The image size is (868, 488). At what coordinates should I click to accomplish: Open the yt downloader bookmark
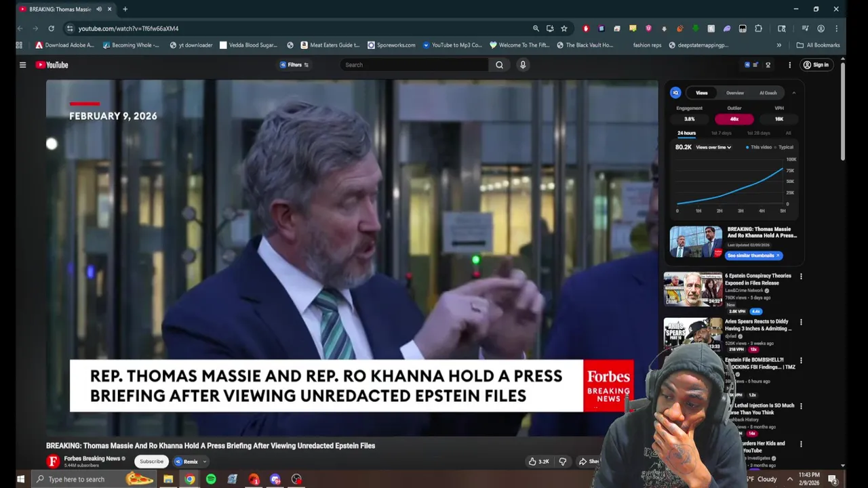[x=191, y=45]
